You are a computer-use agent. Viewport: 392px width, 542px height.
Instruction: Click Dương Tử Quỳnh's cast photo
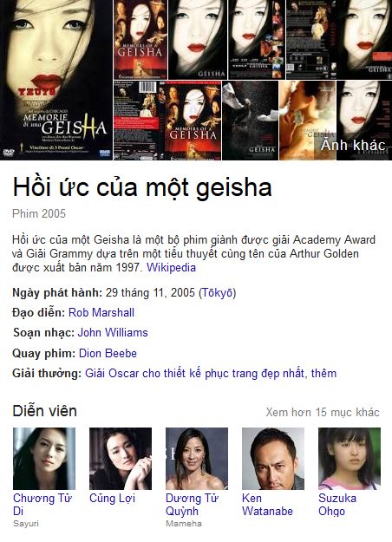197,459
